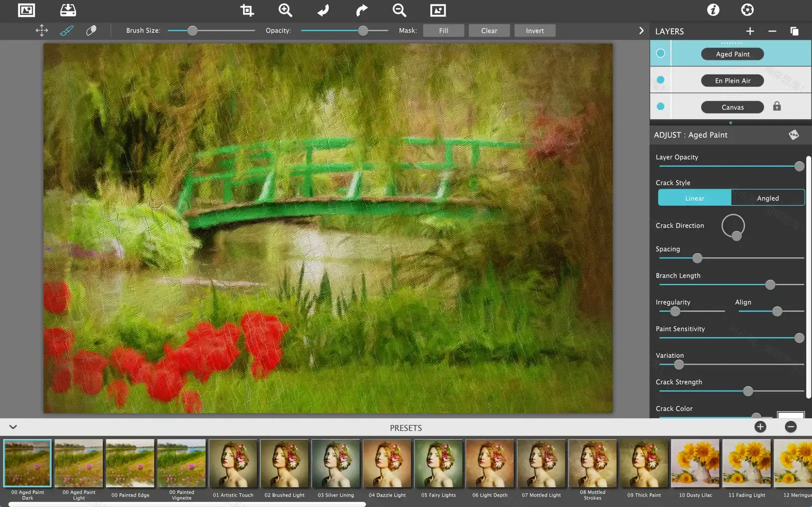The image size is (812, 507).
Task: Open an image with the import icon
Action: point(68,10)
